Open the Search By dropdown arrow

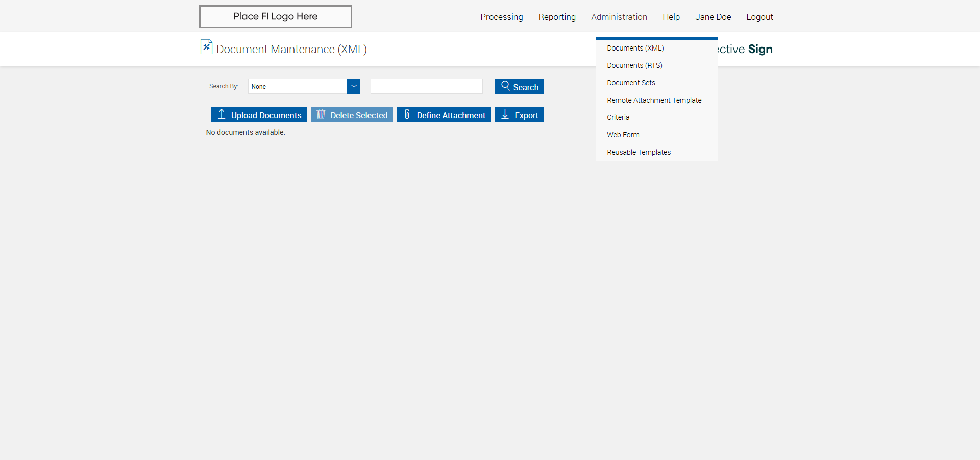pyautogui.click(x=354, y=86)
